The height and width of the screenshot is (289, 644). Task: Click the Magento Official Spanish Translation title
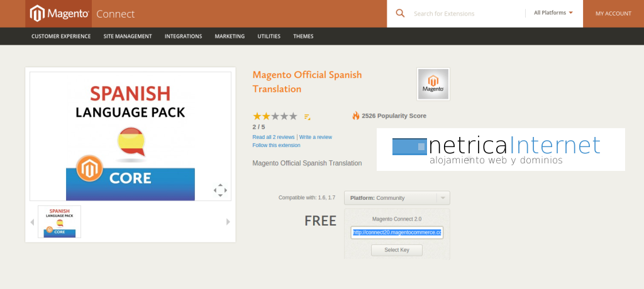[x=307, y=82]
